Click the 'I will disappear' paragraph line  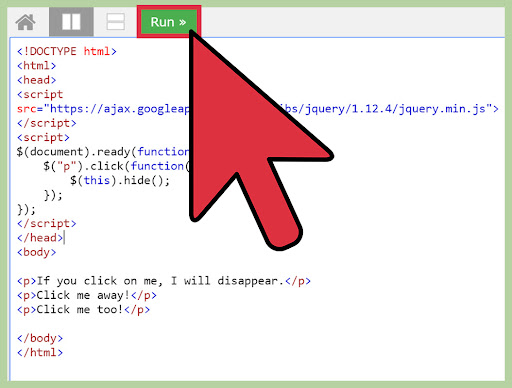pos(164,281)
